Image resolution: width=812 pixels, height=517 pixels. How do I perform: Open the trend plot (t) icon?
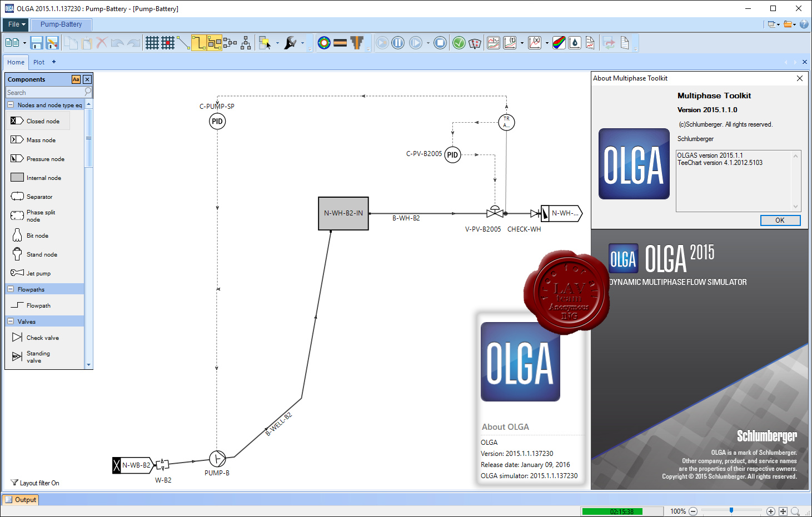[510, 43]
